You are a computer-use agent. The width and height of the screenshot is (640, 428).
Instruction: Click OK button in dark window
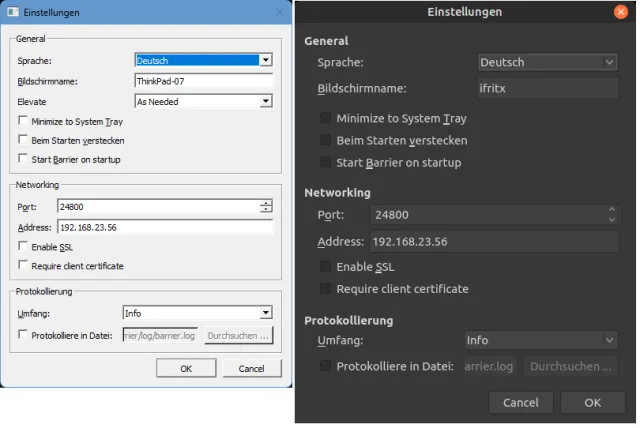click(592, 403)
